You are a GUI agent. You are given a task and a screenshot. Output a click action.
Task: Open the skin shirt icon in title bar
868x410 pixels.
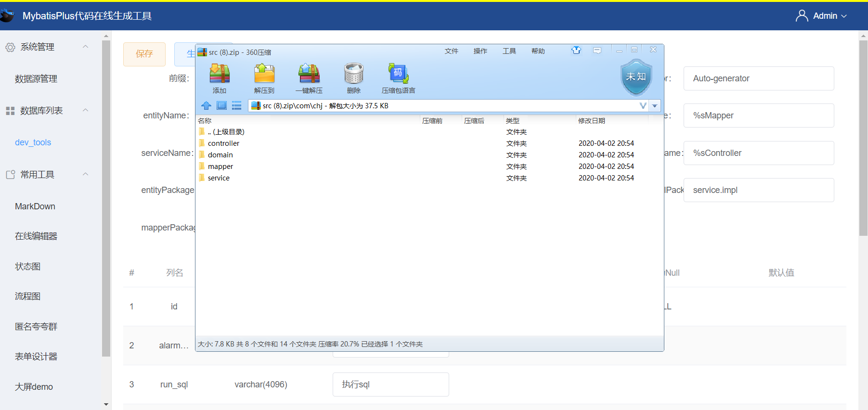coord(576,50)
